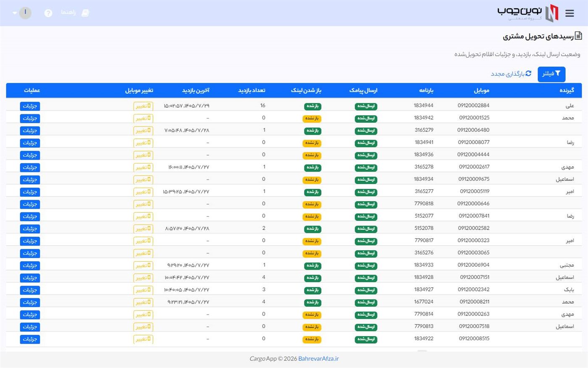Click visit count 16 in first row
588x368 pixels.
[262, 106]
